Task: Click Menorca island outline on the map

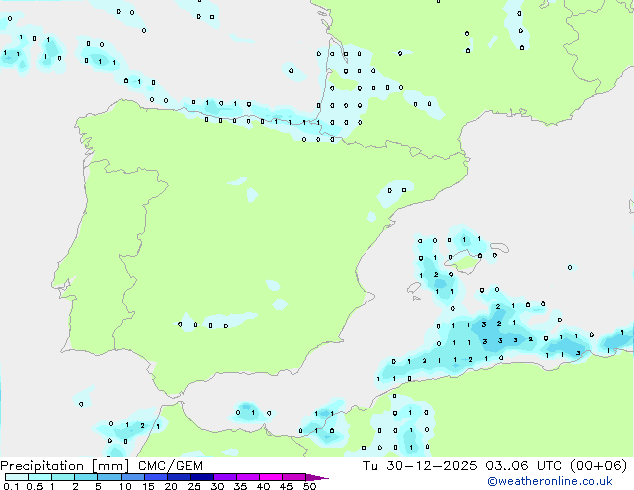Action: (500, 247)
